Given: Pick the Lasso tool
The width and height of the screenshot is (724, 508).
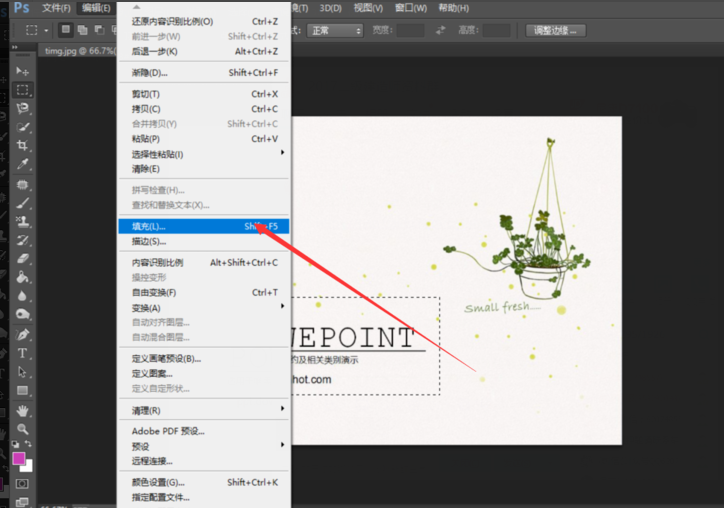Looking at the screenshot, I should pos(22,108).
